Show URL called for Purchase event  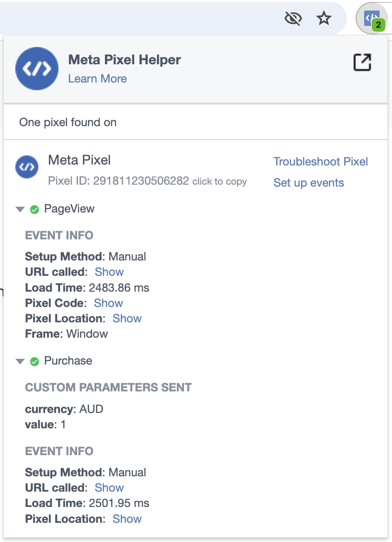point(109,488)
